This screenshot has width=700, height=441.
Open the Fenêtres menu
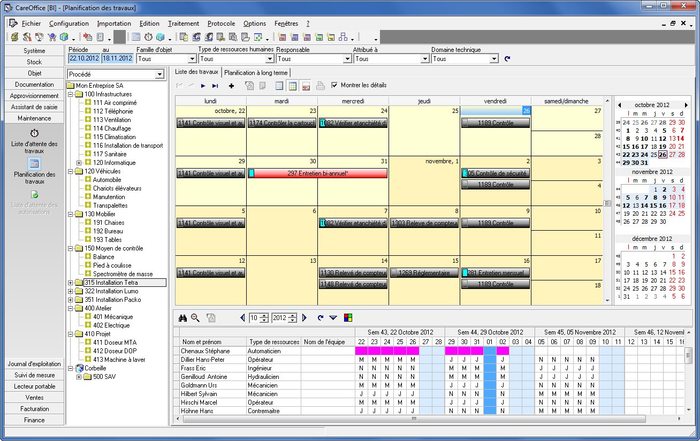pos(286,23)
